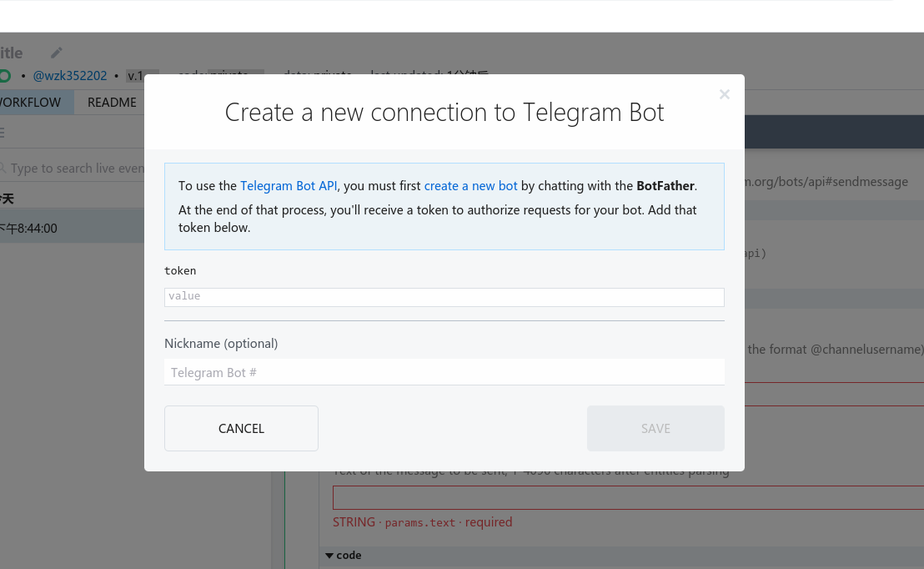Open the @wzk352202 user profile link

[x=70, y=75]
